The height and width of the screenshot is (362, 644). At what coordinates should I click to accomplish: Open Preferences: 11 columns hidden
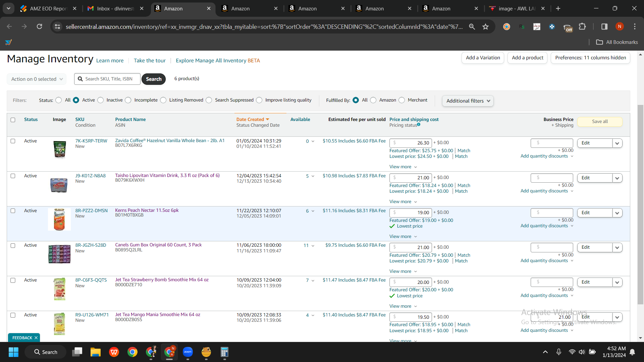pos(590,58)
